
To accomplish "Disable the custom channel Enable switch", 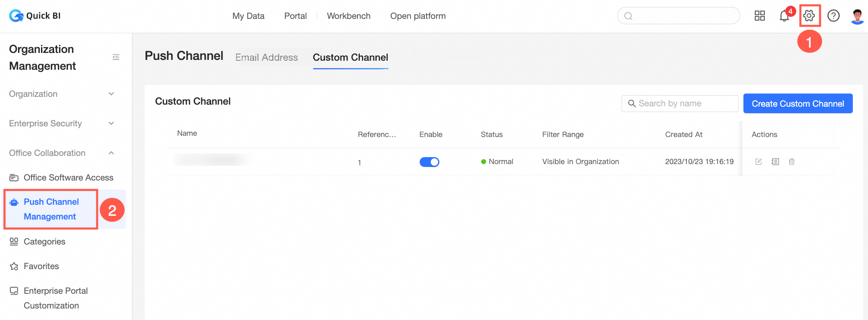I will 429,162.
